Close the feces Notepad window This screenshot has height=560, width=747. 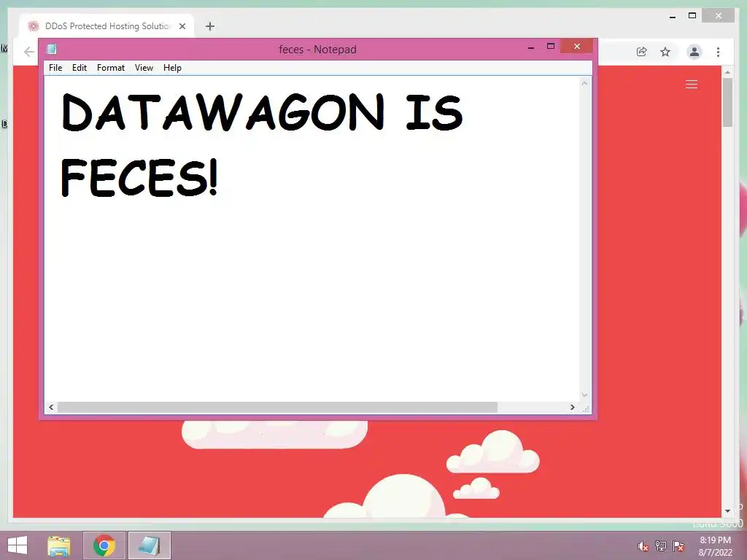pyautogui.click(x=577, y=46)
